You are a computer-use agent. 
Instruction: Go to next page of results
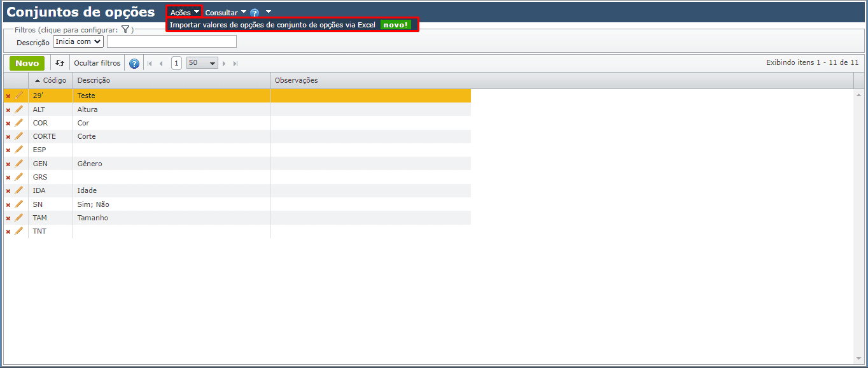225,64
